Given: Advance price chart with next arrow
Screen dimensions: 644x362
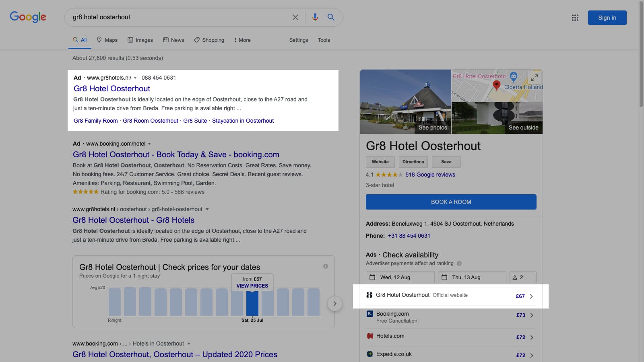Looking at the screenshot, I should 335,304.
